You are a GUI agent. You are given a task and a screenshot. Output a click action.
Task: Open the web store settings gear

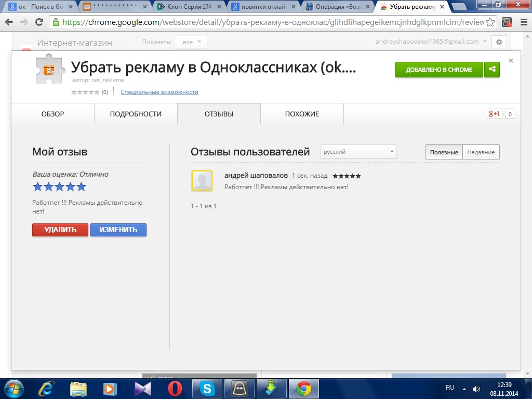point(499,42)
